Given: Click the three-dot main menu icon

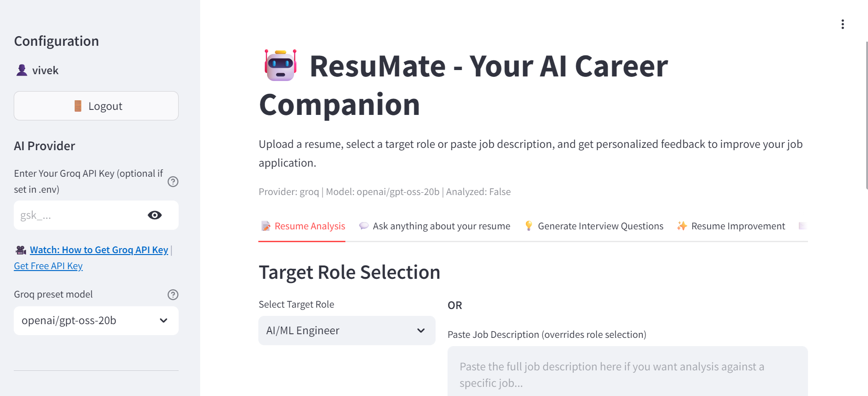Looking at the screenshot, I should (842, 24).
